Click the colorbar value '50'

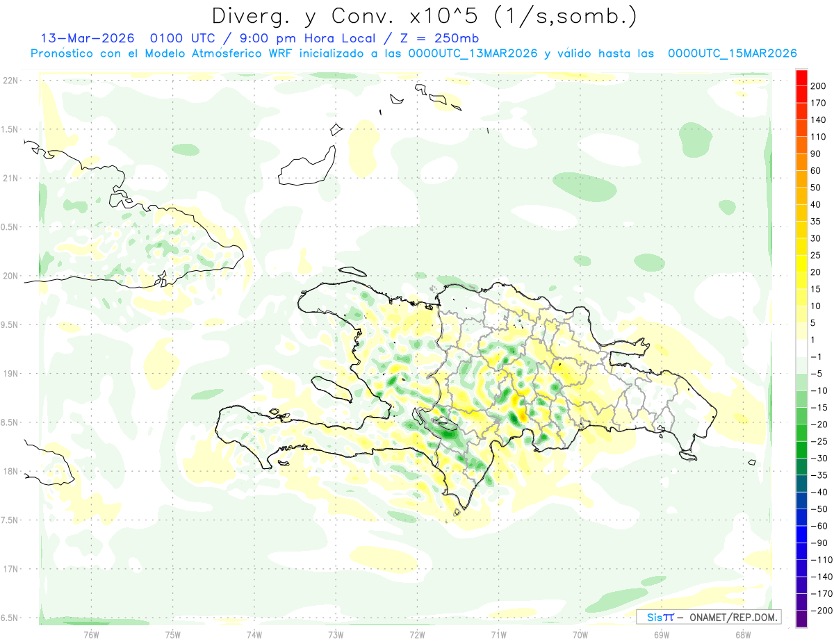pyautogui.click(x=815, y=188)
